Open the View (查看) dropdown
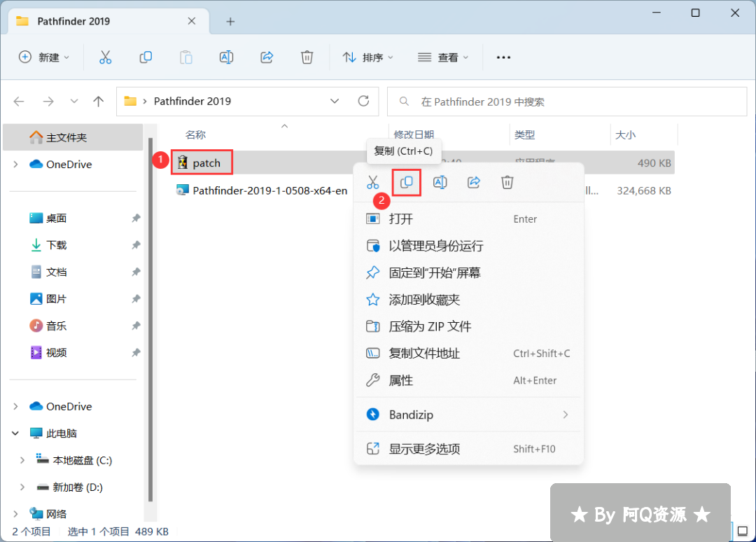Screen dimensions: 756x542 (x=443, y=57)
